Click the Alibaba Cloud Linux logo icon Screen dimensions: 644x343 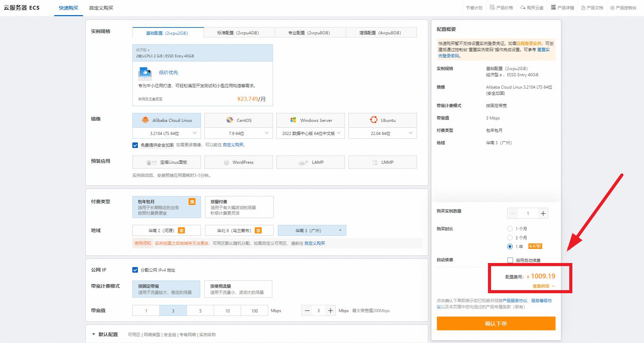click(x=145, y=120)
